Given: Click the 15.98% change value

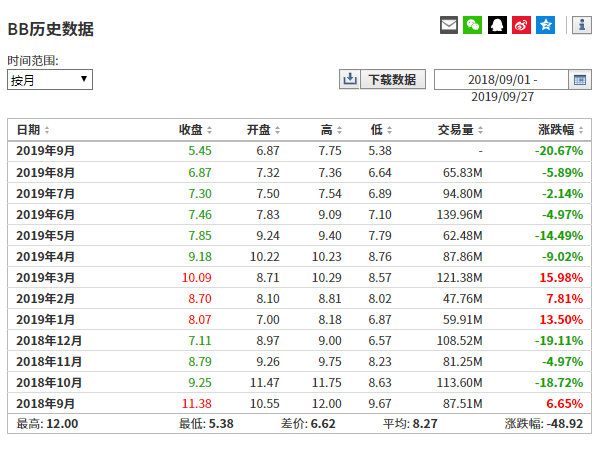Looking at the screenshot, I should (561, 278).
